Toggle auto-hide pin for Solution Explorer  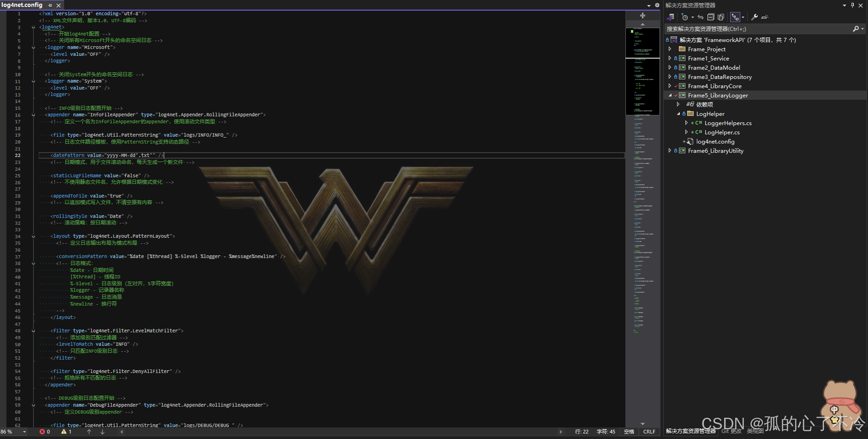tap(852, 5)
